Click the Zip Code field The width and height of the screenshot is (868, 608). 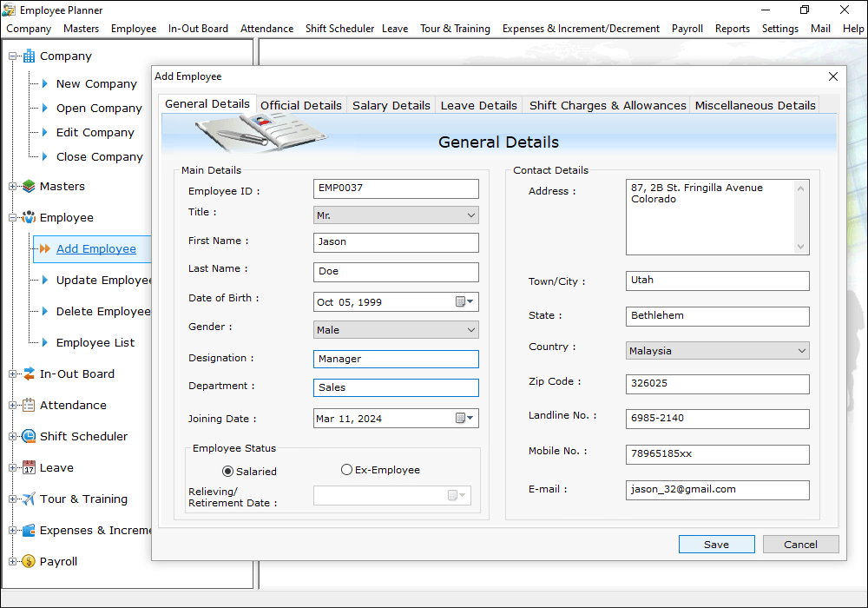(x=718, y=384)
